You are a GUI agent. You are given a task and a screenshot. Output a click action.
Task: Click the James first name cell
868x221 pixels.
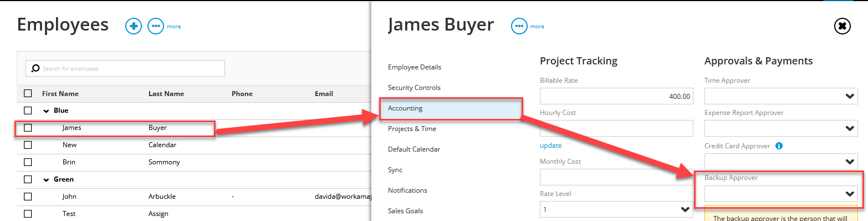click(72, 128)
